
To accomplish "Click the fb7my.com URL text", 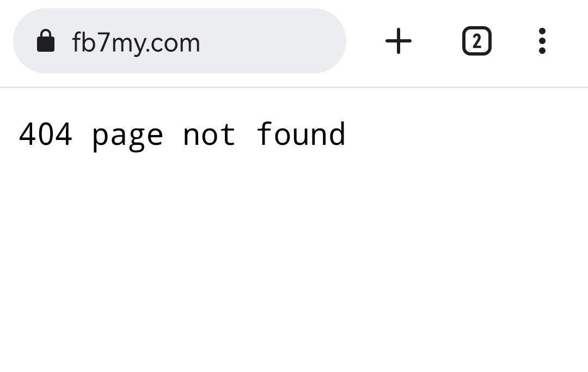I will 136,42.
